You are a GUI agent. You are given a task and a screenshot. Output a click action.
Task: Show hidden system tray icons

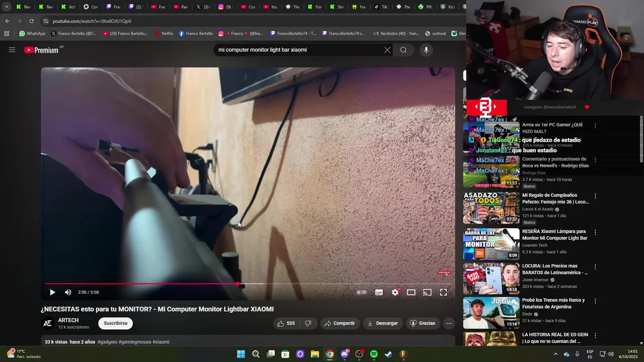tap(555, 354)
